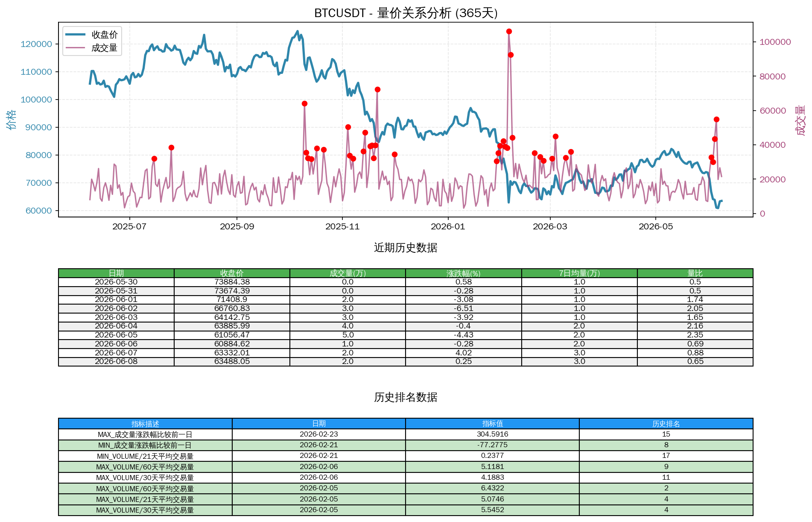Select the 成交量 legend entry
812x522 pixels.
tap(92, 48)
